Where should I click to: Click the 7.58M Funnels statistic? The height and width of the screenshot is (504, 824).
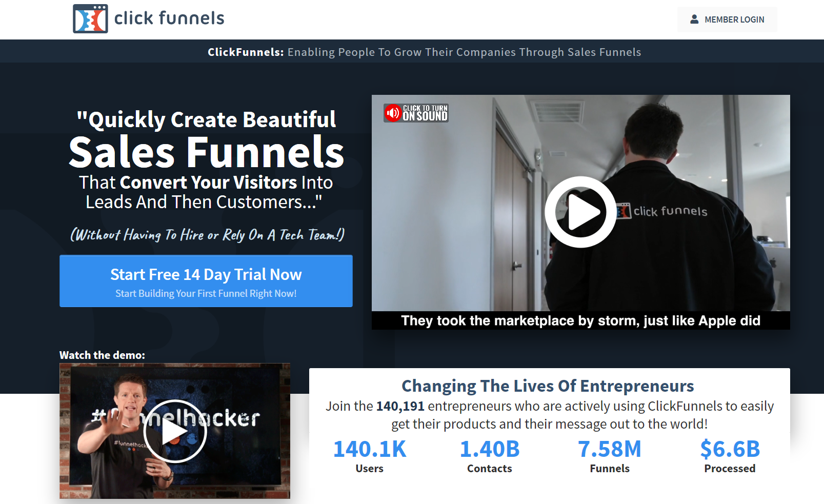610,456
